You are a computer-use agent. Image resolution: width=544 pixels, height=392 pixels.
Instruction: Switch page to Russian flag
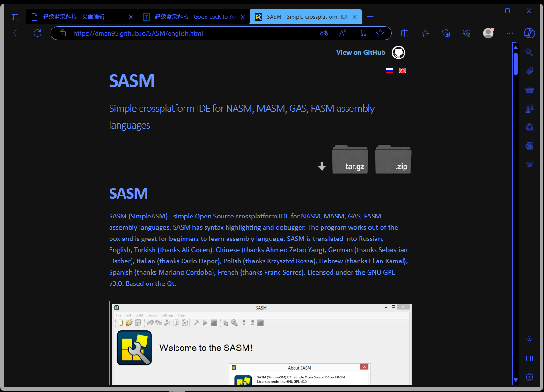(x=389, y=71)
